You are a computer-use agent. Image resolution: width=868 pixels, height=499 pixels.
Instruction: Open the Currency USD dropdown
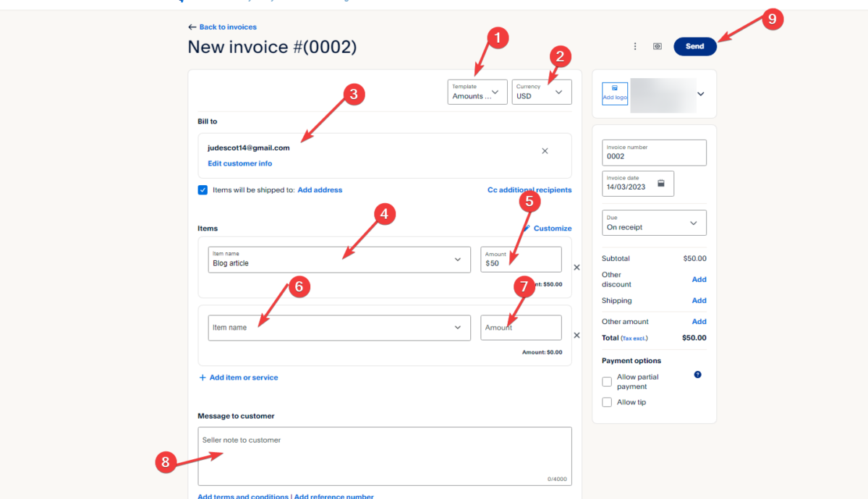(x=541, y=92)
